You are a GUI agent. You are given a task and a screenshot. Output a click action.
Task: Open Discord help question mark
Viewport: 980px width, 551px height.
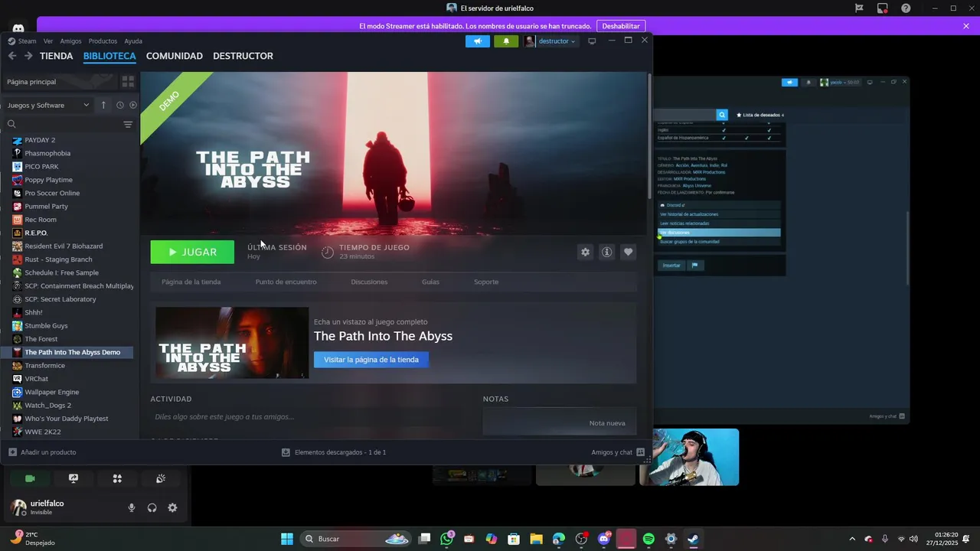point(906,8)
